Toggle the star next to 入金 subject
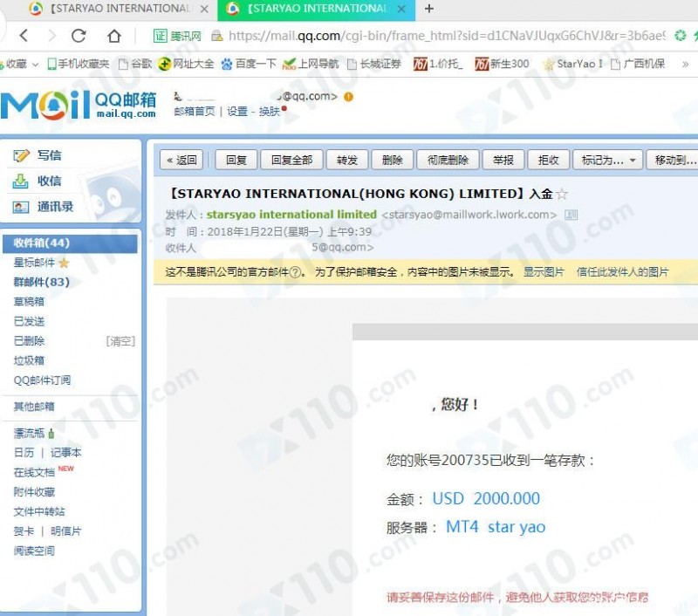Viewport: 698px width, 616px height. point(562,194)
